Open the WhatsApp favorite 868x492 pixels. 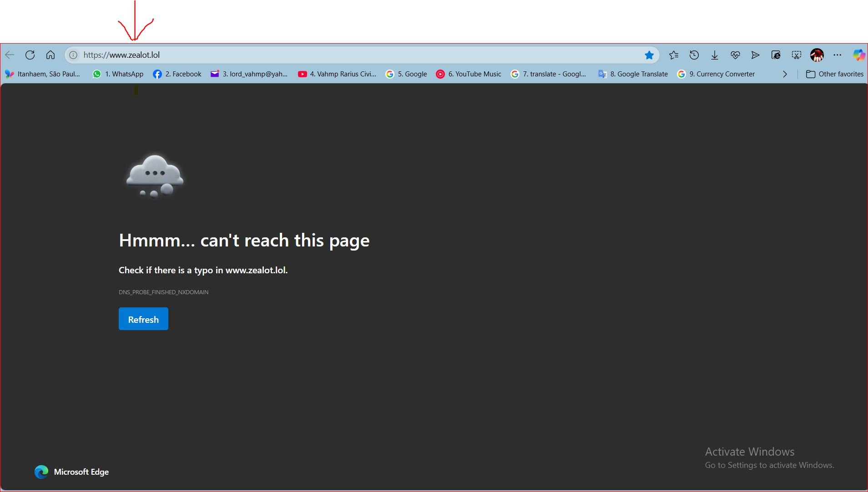click(x=118, y=74)
